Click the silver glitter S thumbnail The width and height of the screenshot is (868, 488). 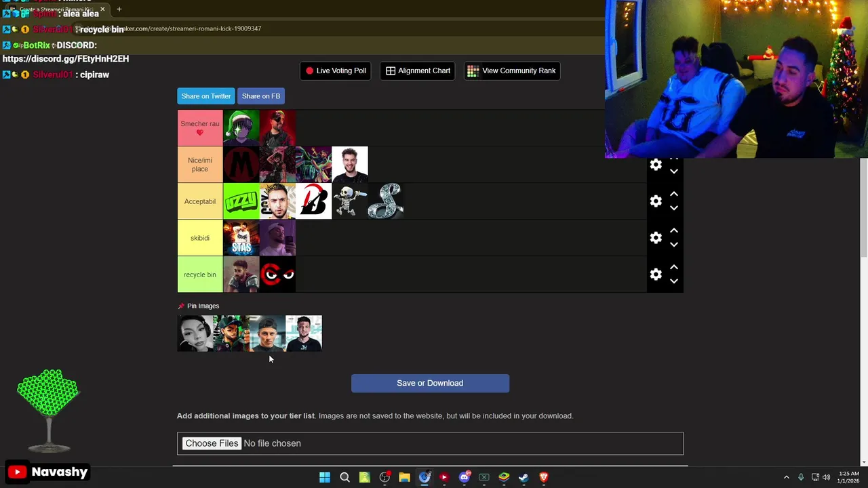coord(386,201)
